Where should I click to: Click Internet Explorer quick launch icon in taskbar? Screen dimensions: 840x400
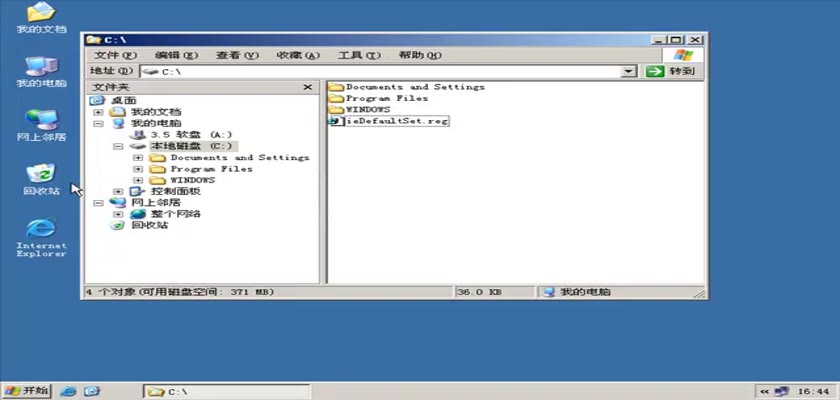[x=69, y=390]
